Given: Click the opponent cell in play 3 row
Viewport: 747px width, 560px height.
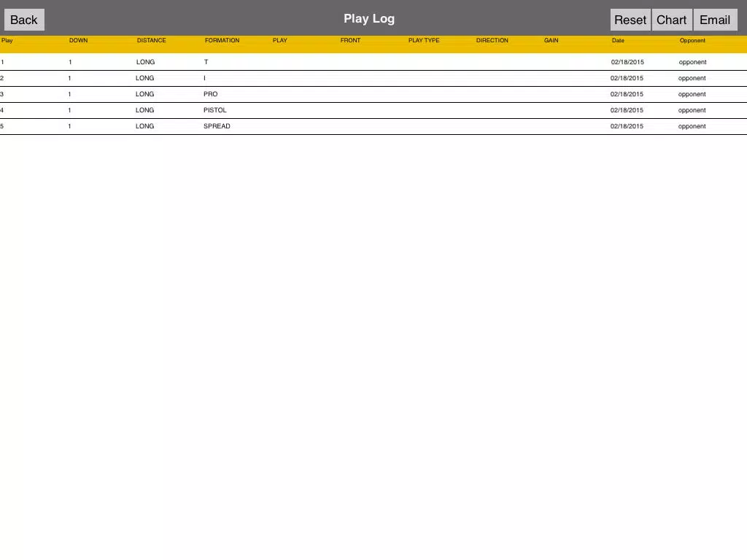Looking at the screenshot, I should point(692,95).
